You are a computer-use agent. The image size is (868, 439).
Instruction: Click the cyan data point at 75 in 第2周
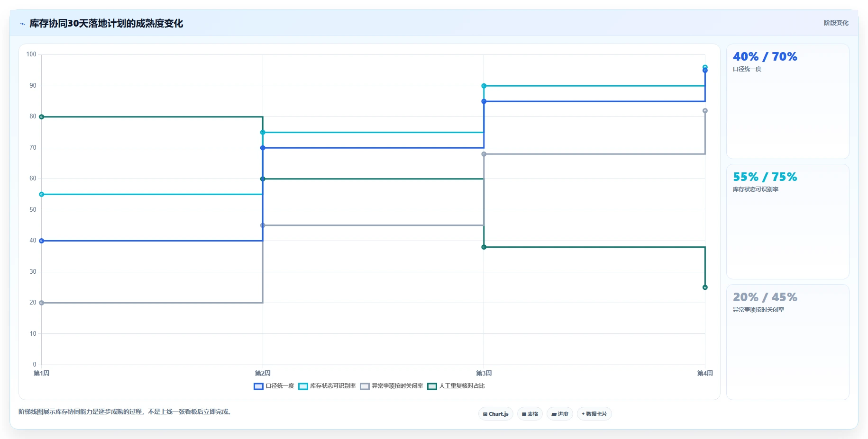(263, 133)
